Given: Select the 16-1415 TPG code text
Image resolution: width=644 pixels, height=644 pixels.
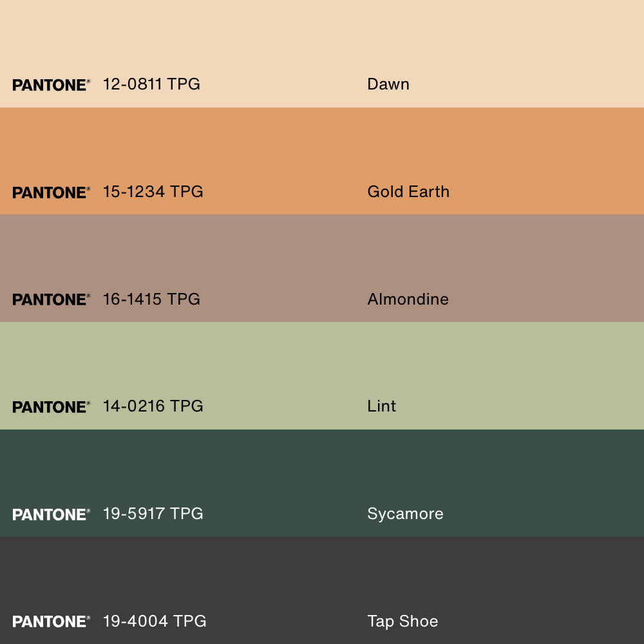Looking at the screenshot, I should [151, 299].
